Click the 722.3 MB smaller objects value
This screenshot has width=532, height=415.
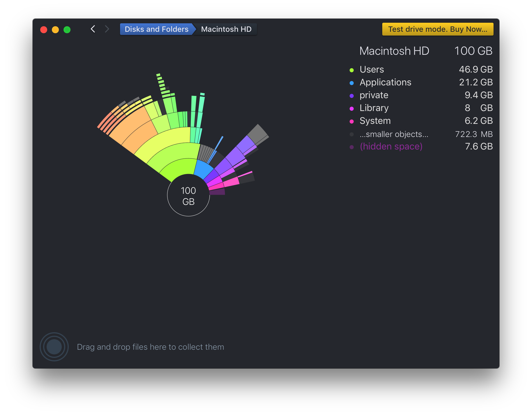pos(474,134)
